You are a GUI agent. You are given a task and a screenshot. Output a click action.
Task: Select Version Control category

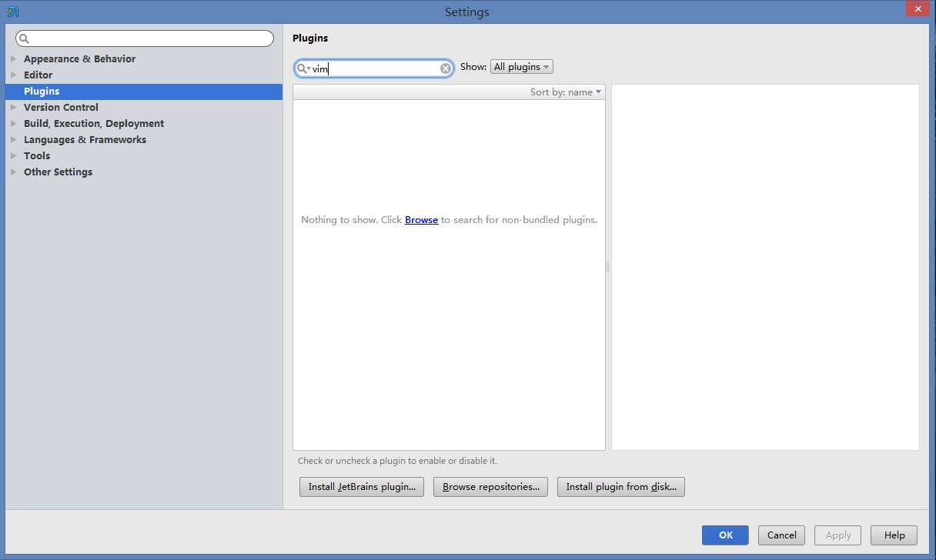(61, 107)
